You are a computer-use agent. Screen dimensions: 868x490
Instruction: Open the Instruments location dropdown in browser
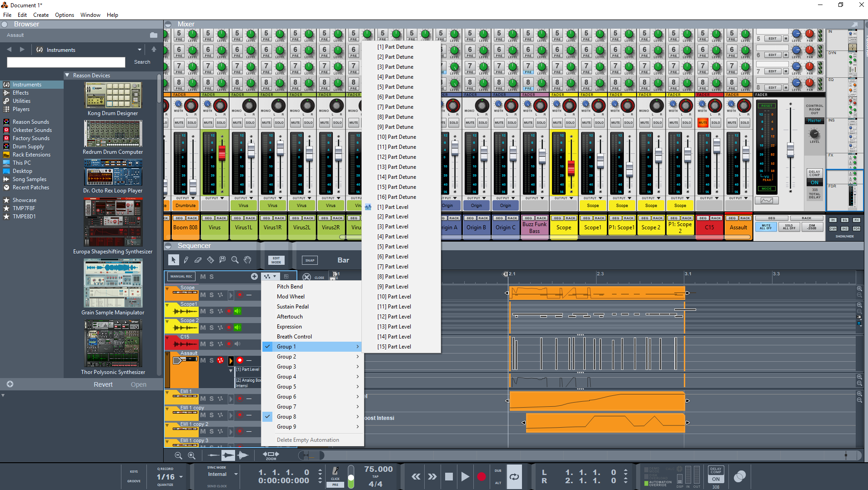(x=139, y=50)
